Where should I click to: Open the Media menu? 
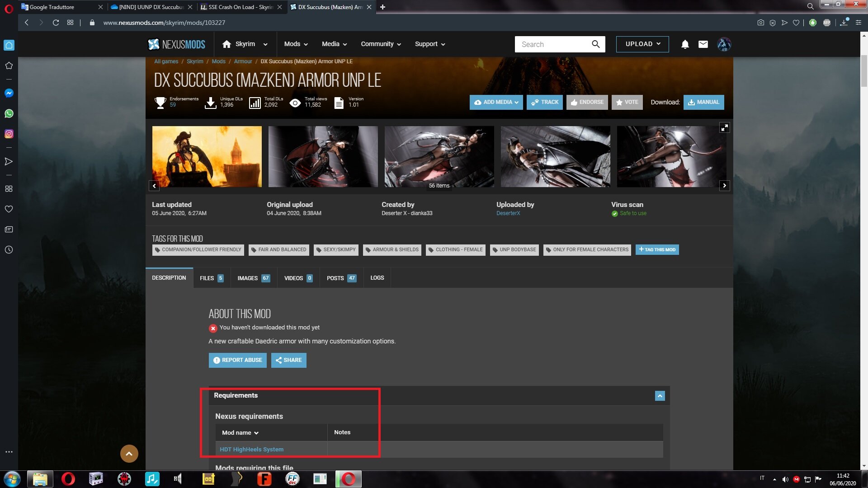click(335, 44)
